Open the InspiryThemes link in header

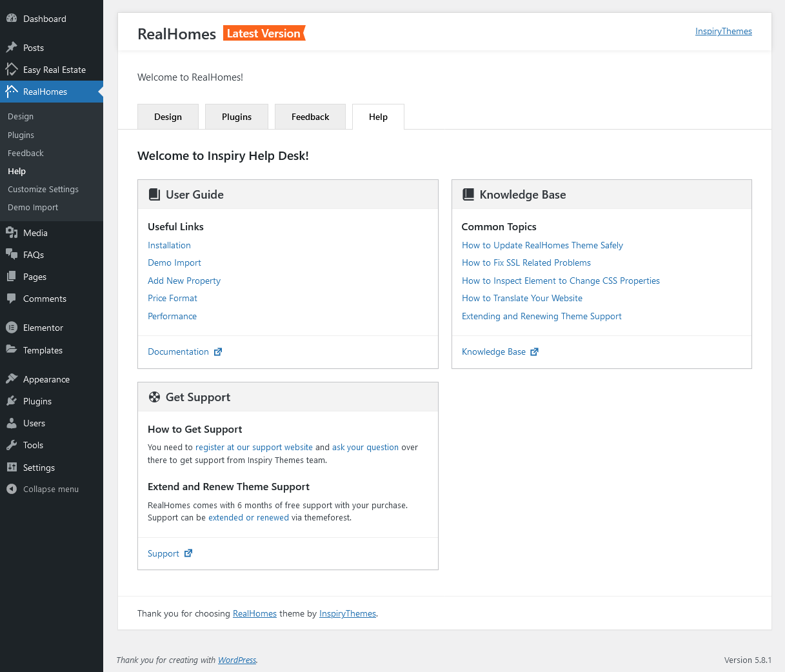pos(723,32)
